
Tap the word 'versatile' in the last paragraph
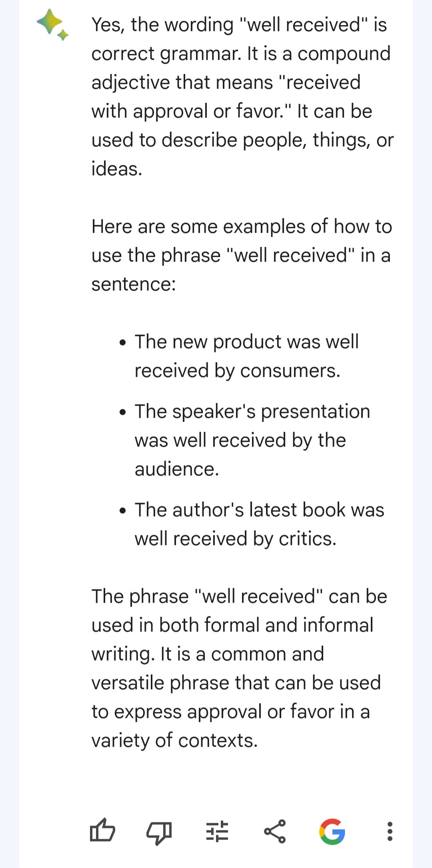point(128,683)
